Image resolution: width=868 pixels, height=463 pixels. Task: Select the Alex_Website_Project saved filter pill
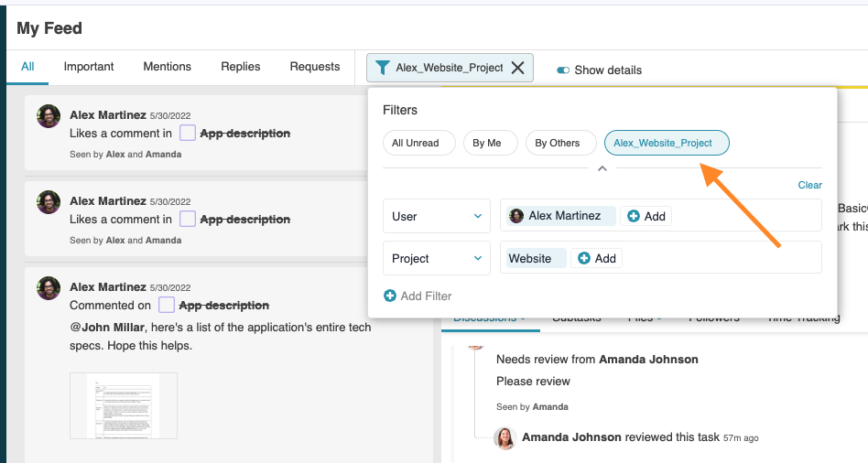tap(666, 143)
